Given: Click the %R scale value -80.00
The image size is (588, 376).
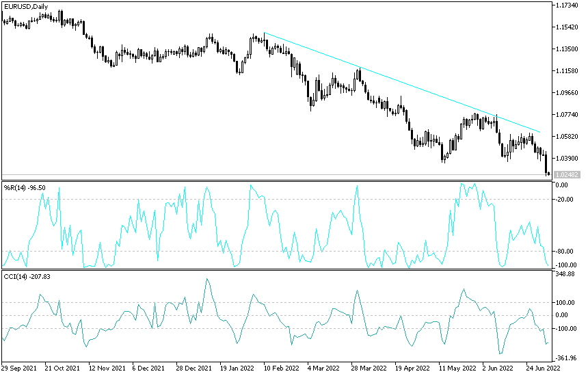Looking at the screenshot, I should (x=564, y=251).
